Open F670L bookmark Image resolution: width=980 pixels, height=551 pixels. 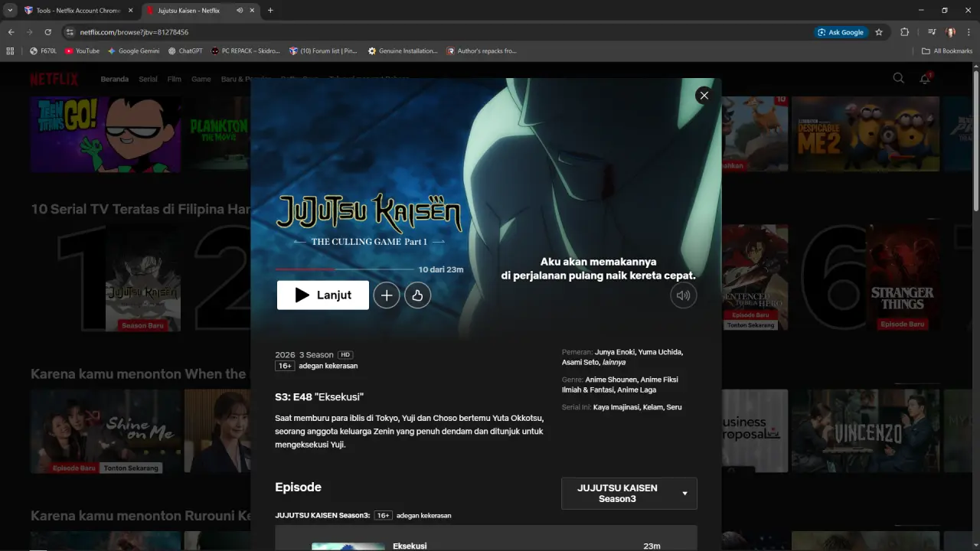pos(43,51)
